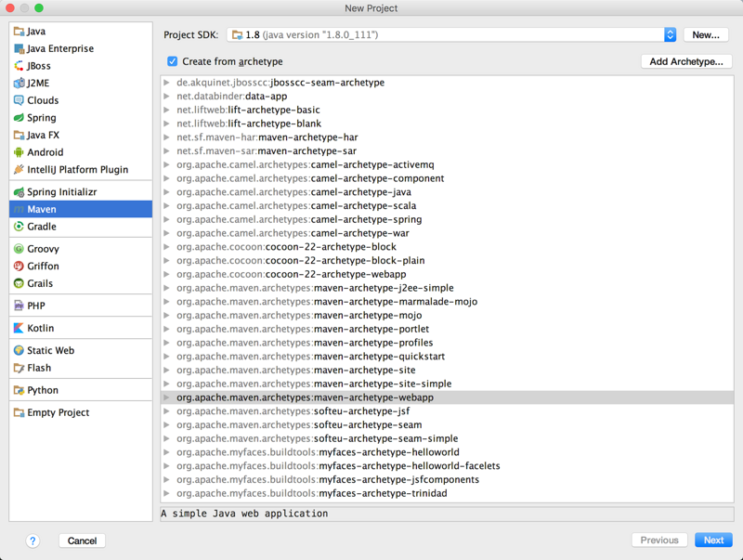
Task: Click the Grails icon
Action: [19, 283]
